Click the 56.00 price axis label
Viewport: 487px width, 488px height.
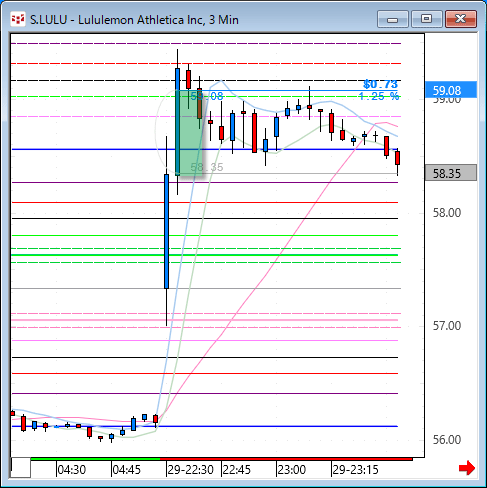(447, 440)
